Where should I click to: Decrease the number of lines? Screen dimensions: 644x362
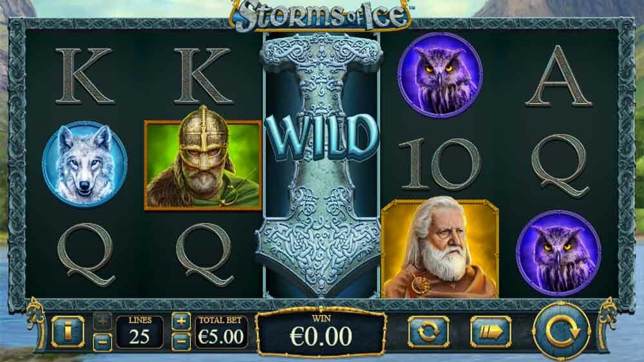tap(102, 341)
